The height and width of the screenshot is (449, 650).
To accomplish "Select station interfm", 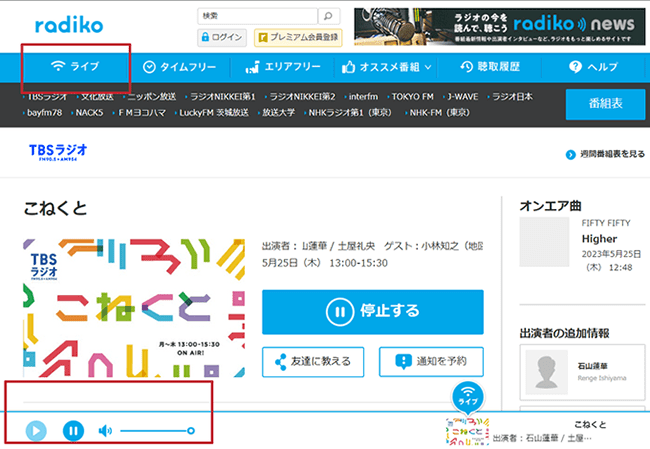I will tap(363, 97).
